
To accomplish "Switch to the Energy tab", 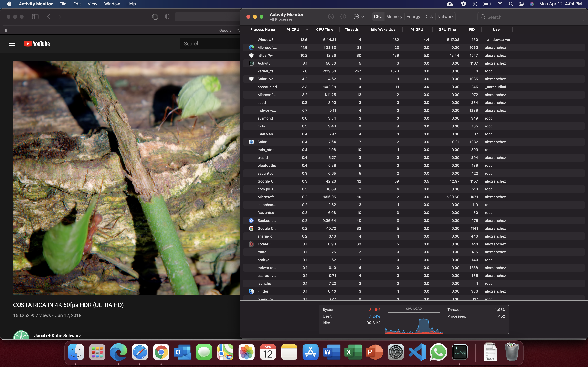I will pyautogui.click(x=413, y=17).
